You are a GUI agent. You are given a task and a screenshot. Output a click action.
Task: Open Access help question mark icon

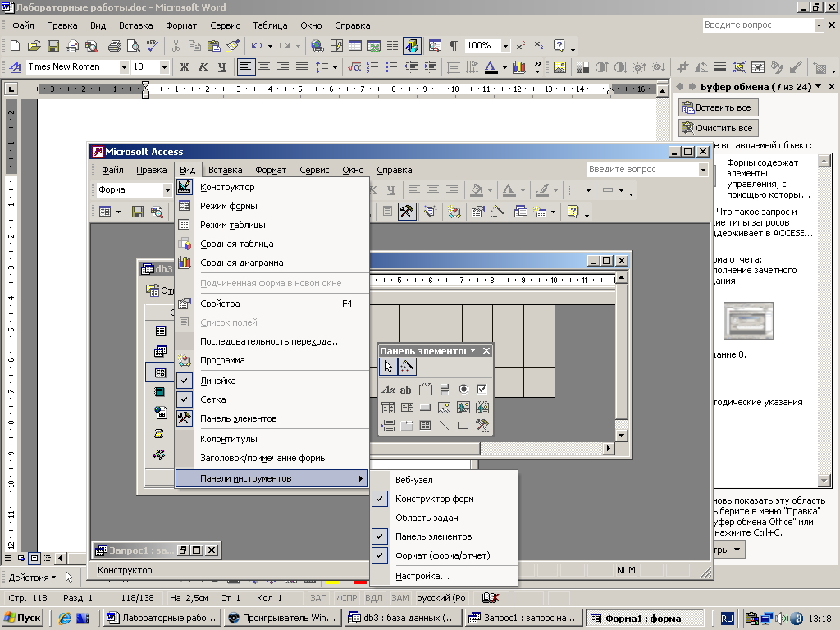click(x=573, y=211)
